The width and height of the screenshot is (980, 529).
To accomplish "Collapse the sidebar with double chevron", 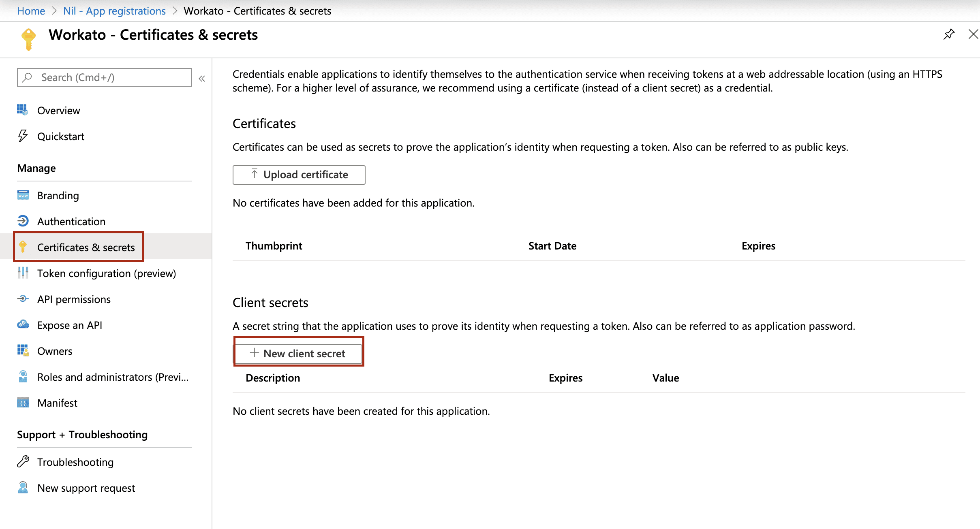I will pos(202,78).
